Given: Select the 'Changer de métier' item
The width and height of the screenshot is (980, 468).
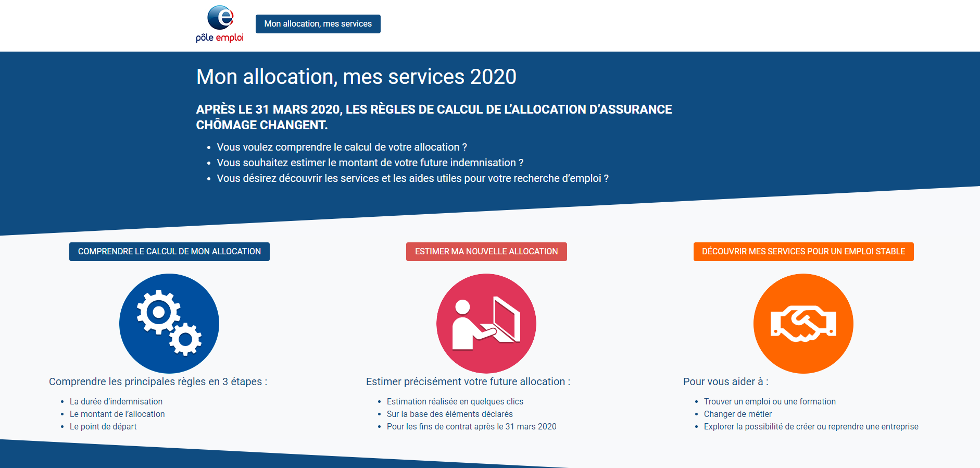Looking at the screenshot, I should (x=738, y=414).
